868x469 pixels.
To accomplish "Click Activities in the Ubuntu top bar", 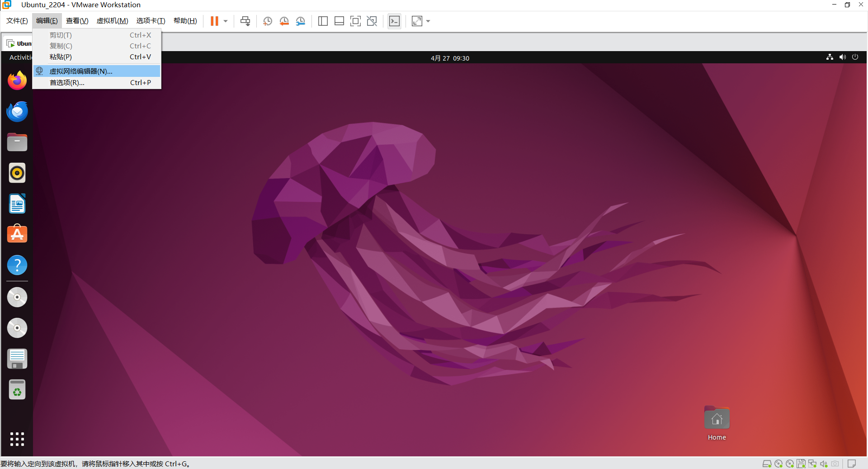I will [x=21, y=57].
